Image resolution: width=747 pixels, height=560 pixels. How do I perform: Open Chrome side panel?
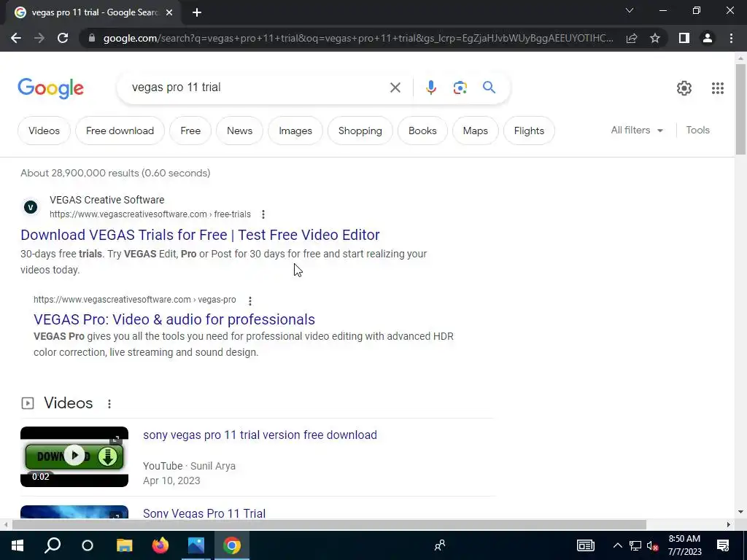coord(684,38)
